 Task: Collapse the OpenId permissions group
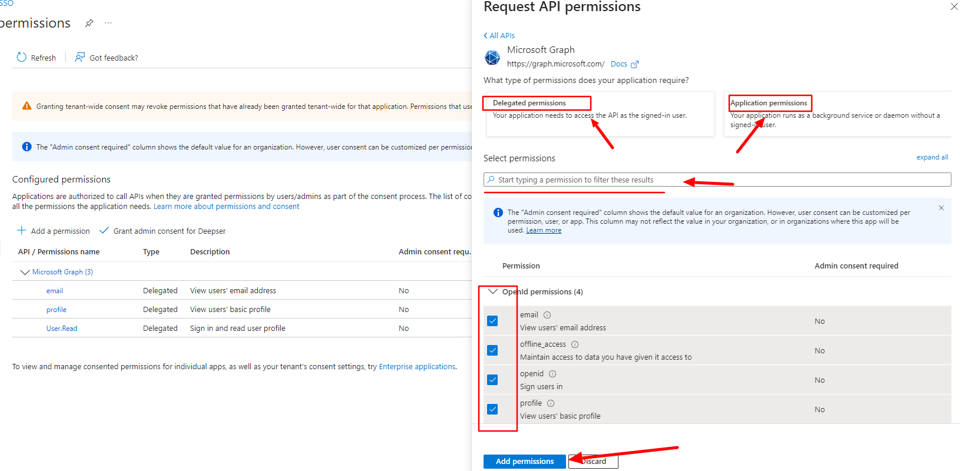[493, 292]
